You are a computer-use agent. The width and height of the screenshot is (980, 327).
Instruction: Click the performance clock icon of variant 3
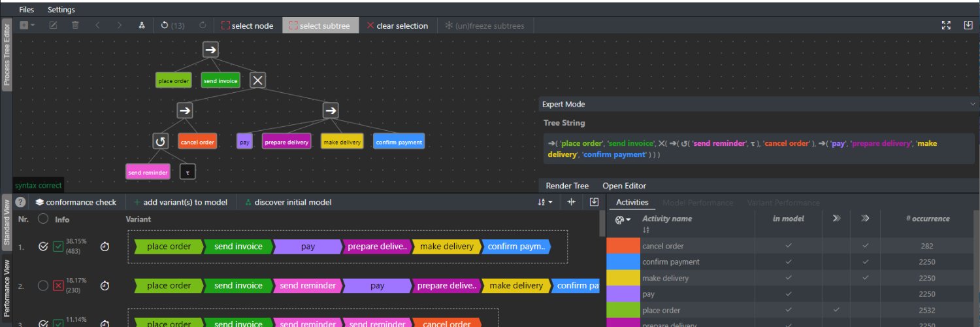pos(105,324)
